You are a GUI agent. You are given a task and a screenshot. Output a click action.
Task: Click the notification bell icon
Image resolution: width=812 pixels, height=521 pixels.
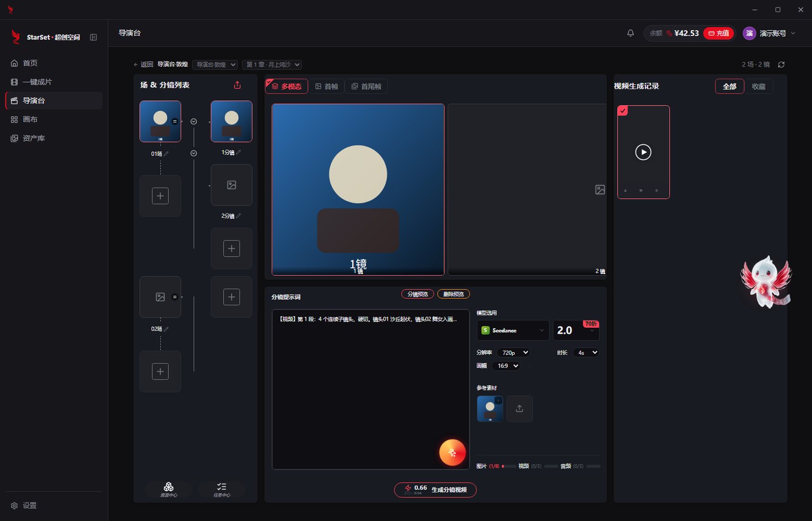630,33
